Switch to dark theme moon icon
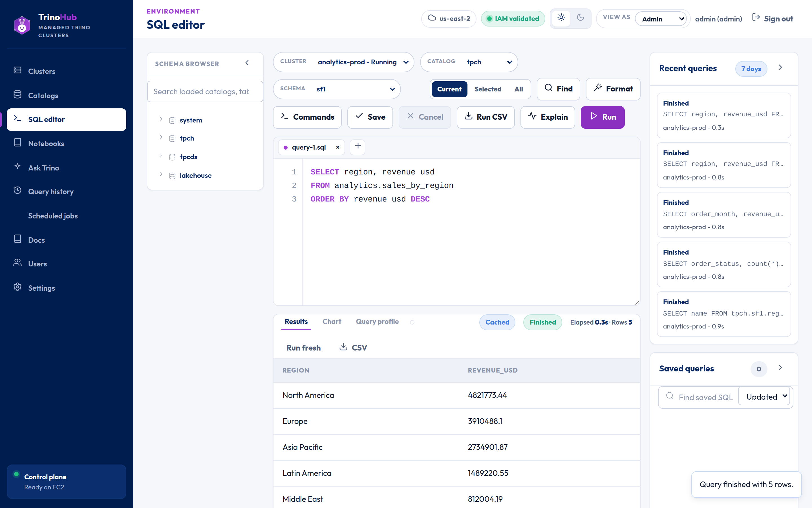 [x=580, y=18]
